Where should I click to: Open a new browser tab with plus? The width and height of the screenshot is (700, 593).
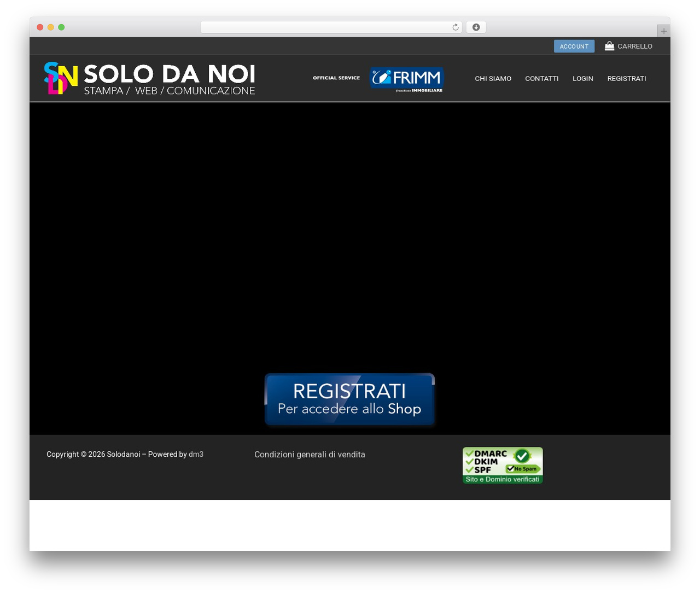[x=663, y=31]
